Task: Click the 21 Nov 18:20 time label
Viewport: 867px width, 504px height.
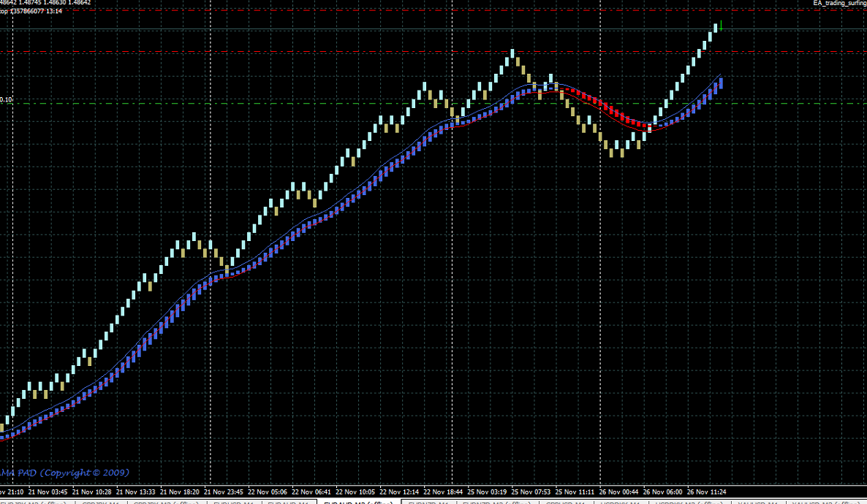Action: pyautogui.click(x=180, y=492)
